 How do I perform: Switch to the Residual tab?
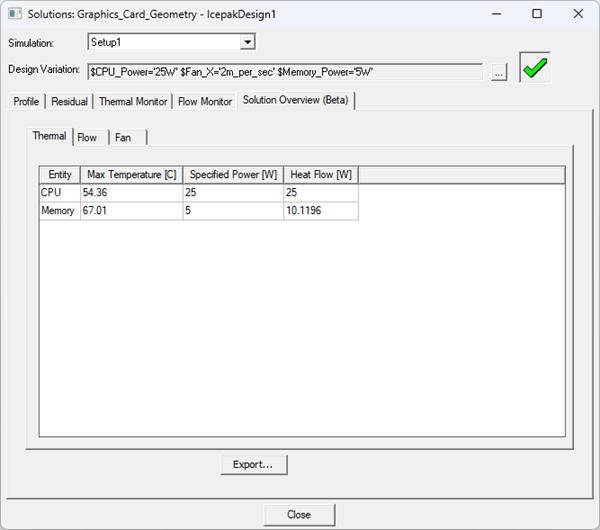pyautogui.click(x=69, y=101)
